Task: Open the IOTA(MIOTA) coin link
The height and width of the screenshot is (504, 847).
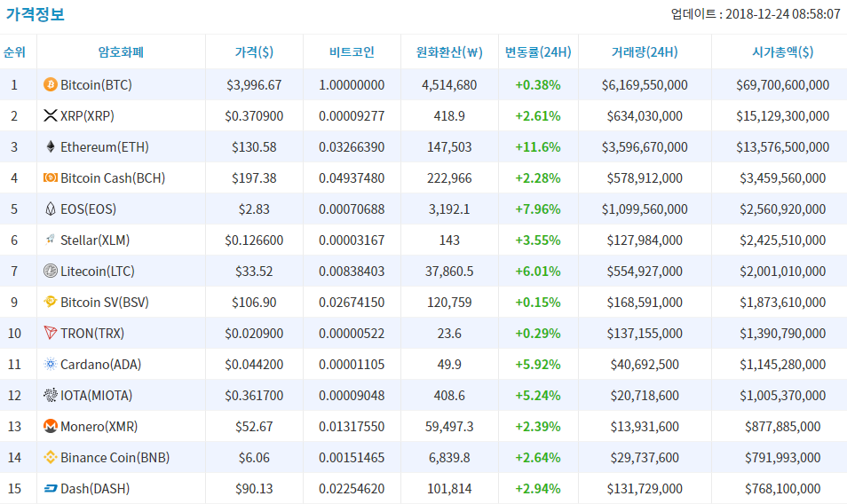Action: [x=96, y=395]
